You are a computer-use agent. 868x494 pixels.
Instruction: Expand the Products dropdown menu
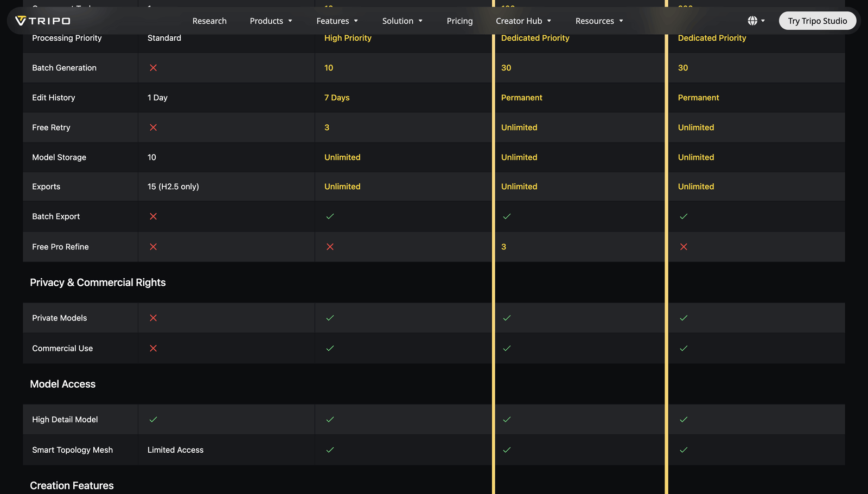[x=271, y=21]
